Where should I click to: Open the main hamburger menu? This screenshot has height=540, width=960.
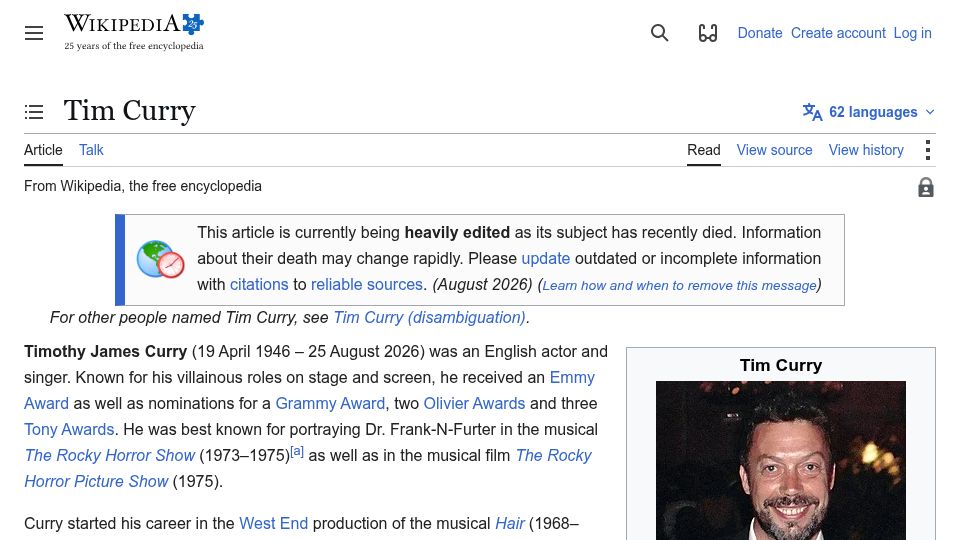[x=34, y=33]
